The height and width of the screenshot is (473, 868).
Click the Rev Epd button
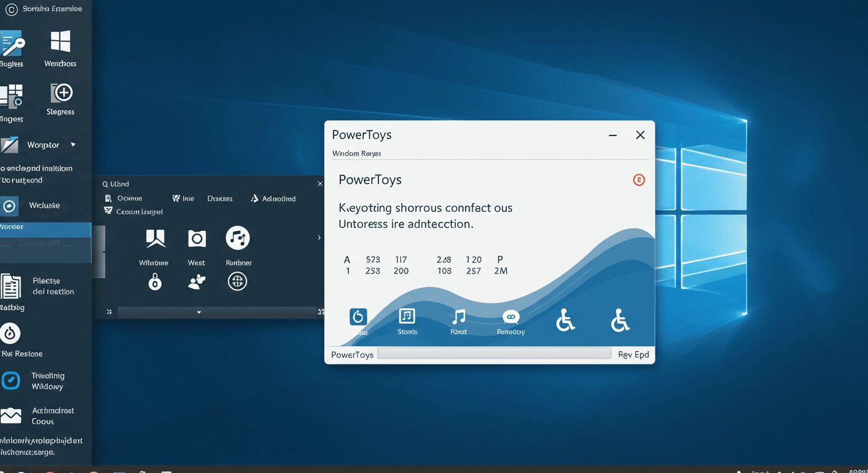[x=634, y=354]
